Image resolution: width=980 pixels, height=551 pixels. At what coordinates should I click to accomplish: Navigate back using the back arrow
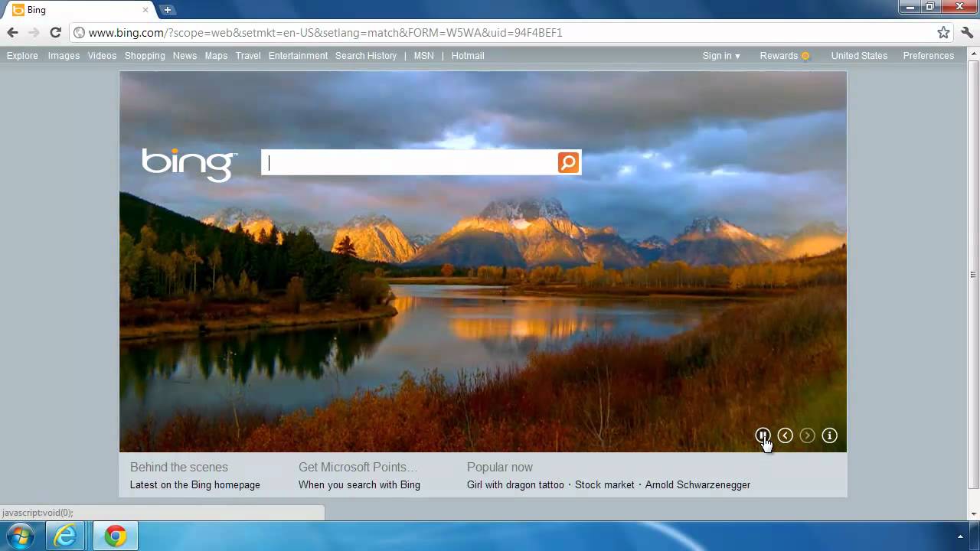click(x=12, y=33)
